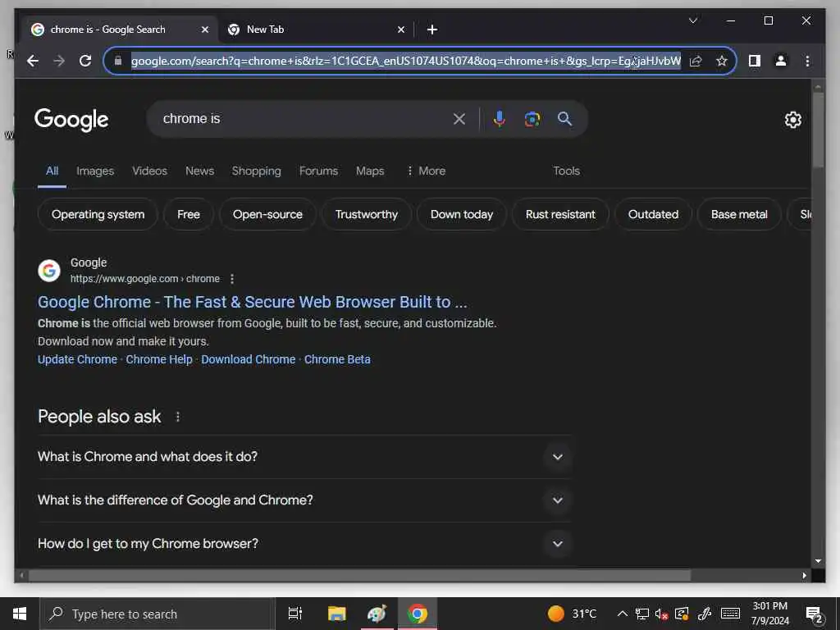Screen dimensions: 840x630
Task: Close the chrome is - Google Search tab
Action: (x=204, y=30)
